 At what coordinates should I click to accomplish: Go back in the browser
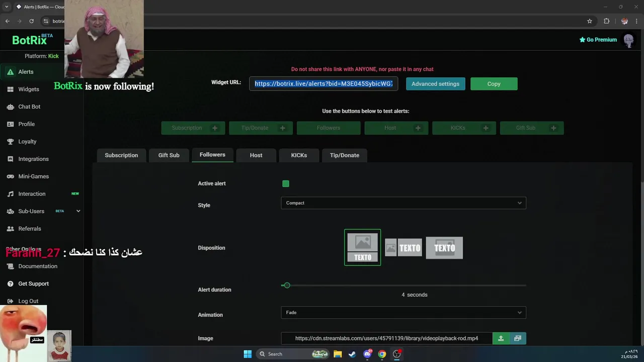point(7,21)
